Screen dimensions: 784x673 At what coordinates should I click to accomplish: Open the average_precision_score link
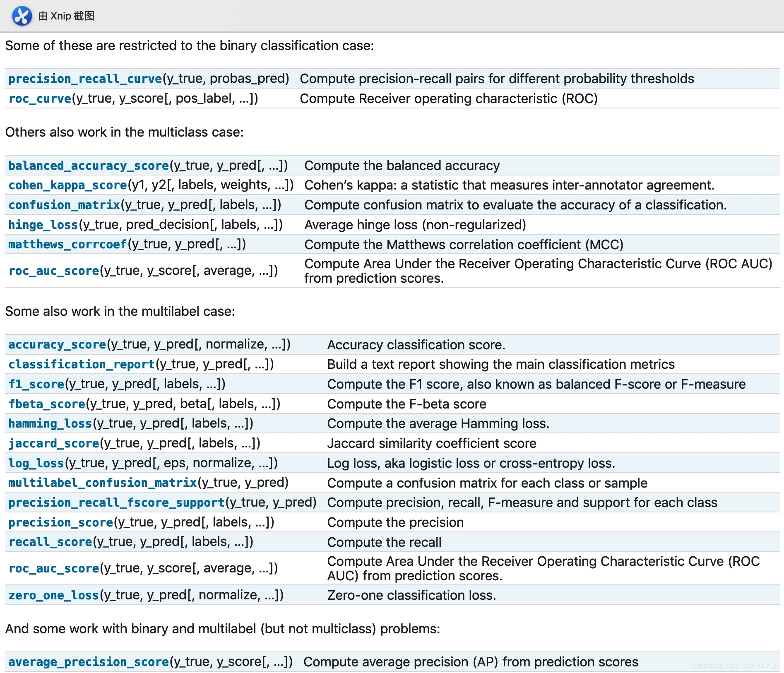tap(89, 662)
